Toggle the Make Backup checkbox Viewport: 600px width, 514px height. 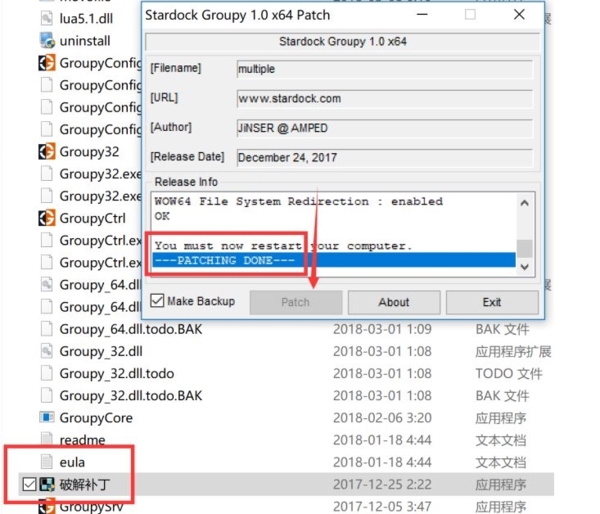tap(157, 300)
